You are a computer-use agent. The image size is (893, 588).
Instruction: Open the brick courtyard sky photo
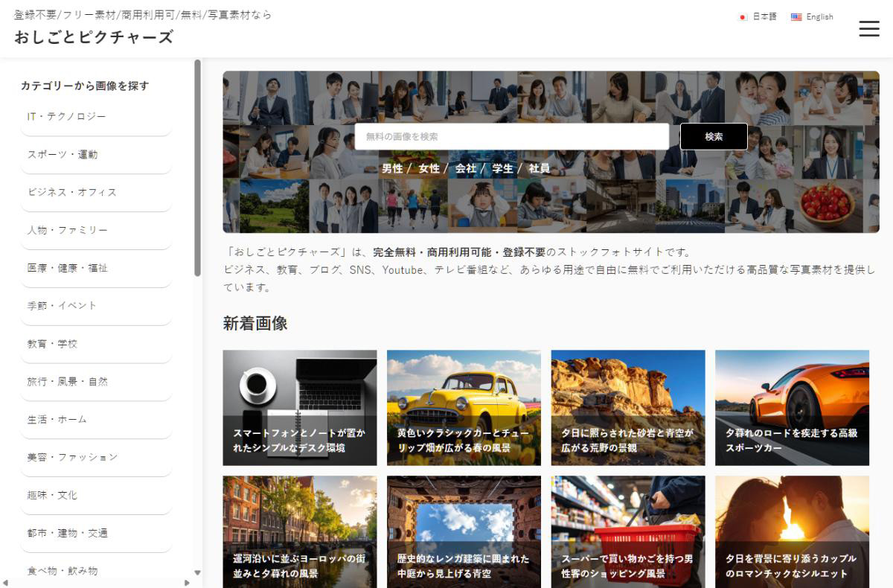(464, 532)
